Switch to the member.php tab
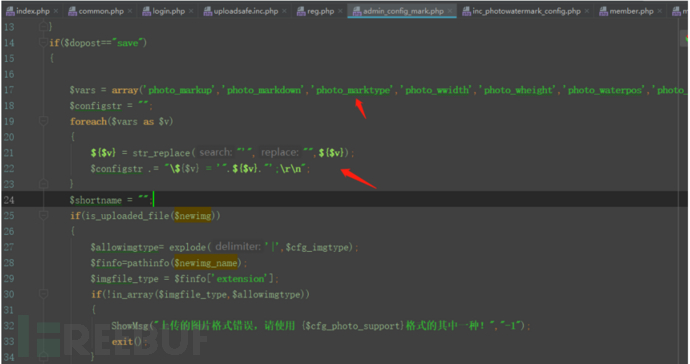 [631, 11]
